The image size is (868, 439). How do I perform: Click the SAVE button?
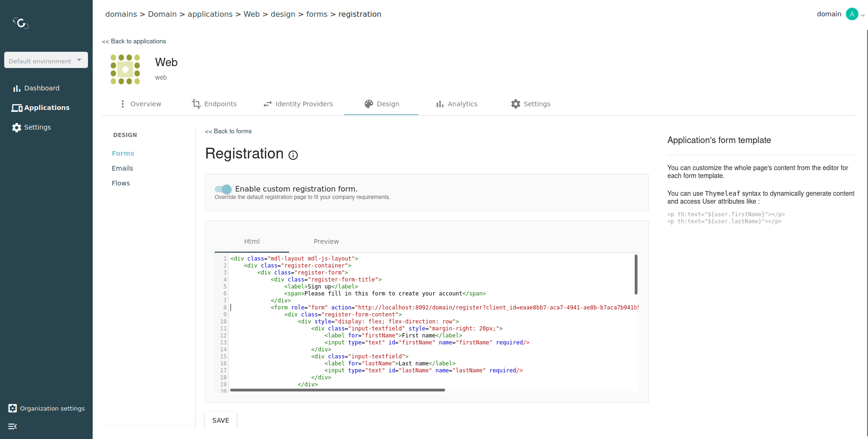(x=221, y=420)
